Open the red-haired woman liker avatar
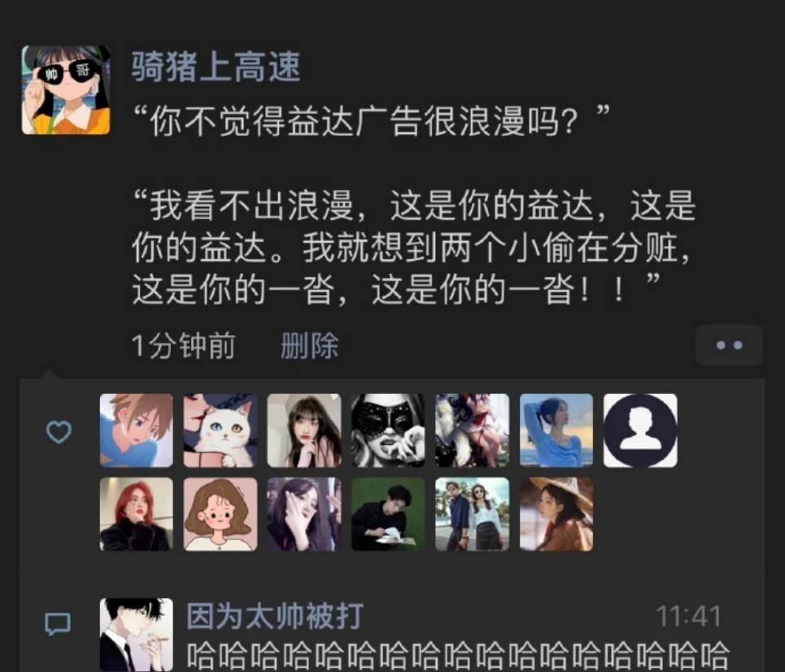Image resolution: width=785 pixels, height=672 pixels. pos(136,514)
